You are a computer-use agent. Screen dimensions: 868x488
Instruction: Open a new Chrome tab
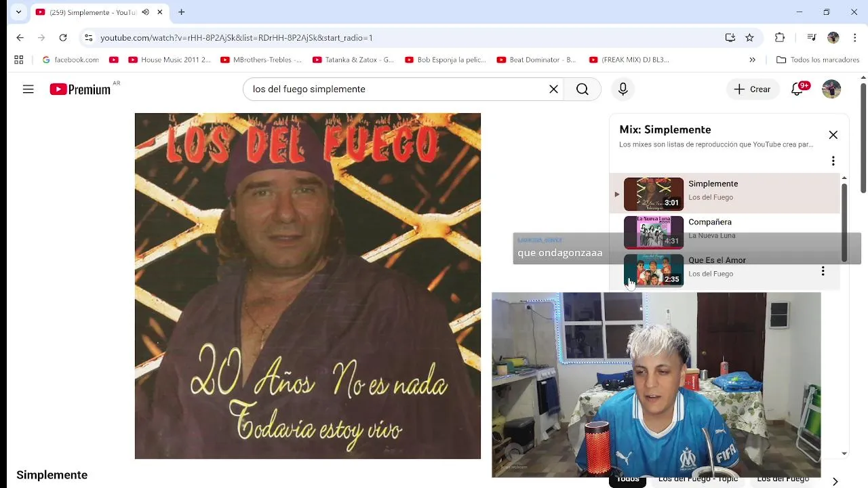[x=181, y=12]
